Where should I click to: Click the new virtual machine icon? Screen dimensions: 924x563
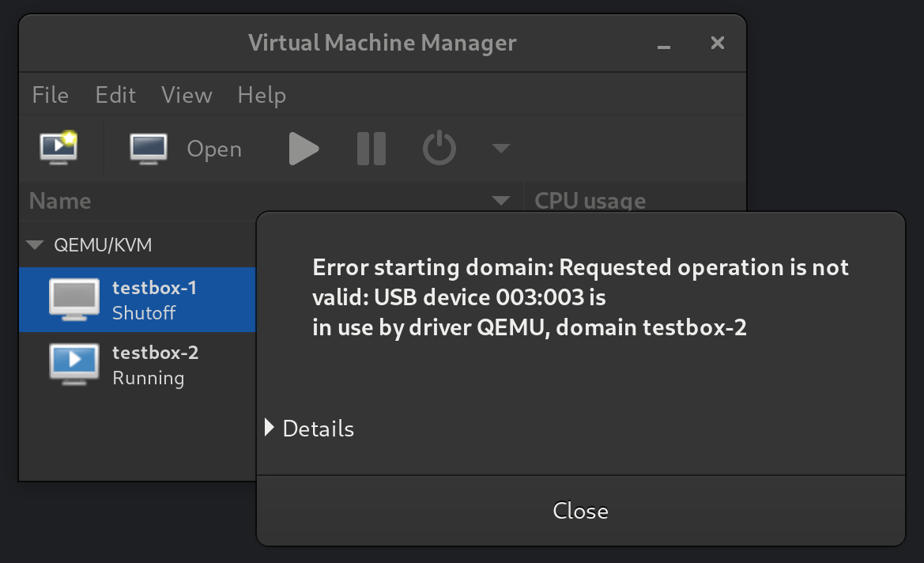(58, 148)
